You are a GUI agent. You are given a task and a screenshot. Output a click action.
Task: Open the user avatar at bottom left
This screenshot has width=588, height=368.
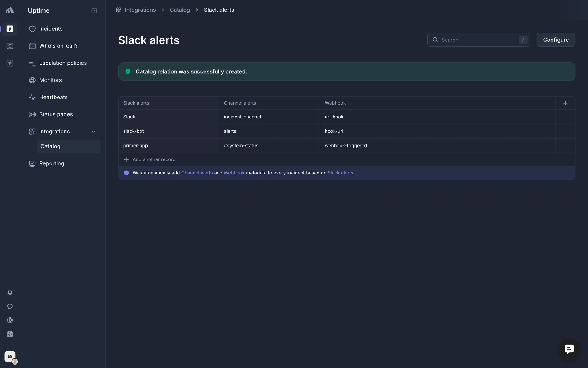10,357
